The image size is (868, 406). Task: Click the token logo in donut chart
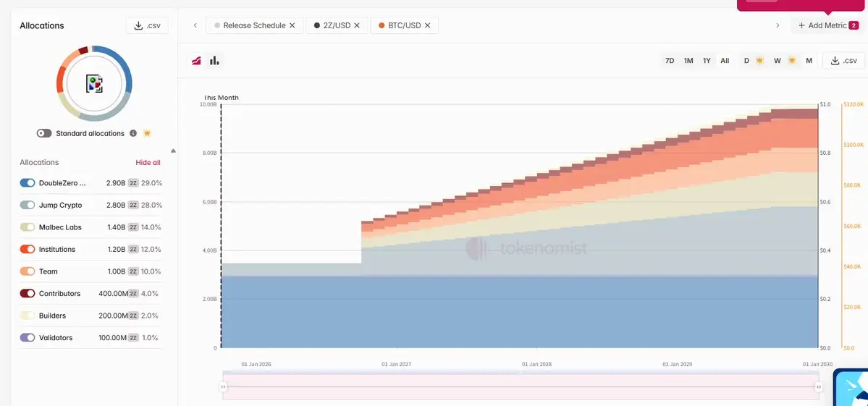[x=95, y=83]
